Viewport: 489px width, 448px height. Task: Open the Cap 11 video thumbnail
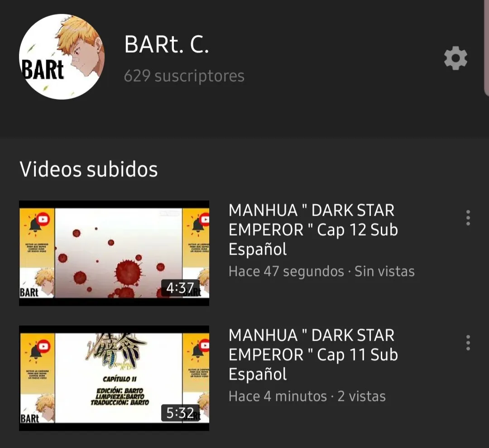pyautogui.click(x=114, y=378)
